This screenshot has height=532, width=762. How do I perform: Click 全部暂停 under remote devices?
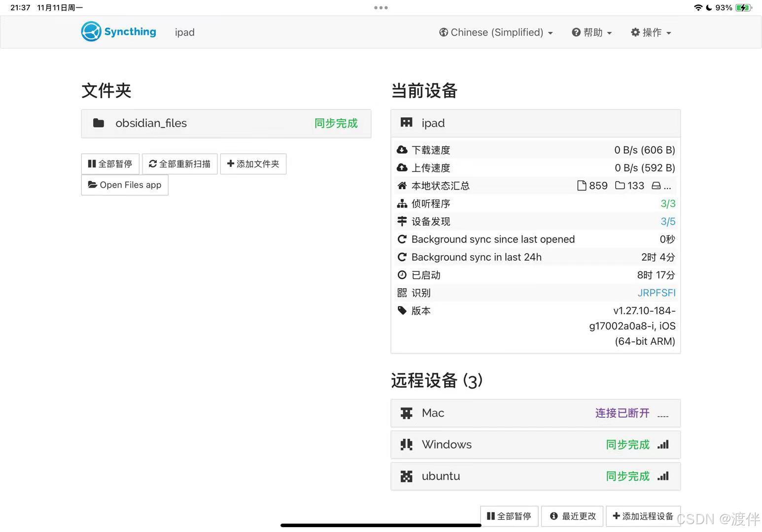tap(509, 516)
